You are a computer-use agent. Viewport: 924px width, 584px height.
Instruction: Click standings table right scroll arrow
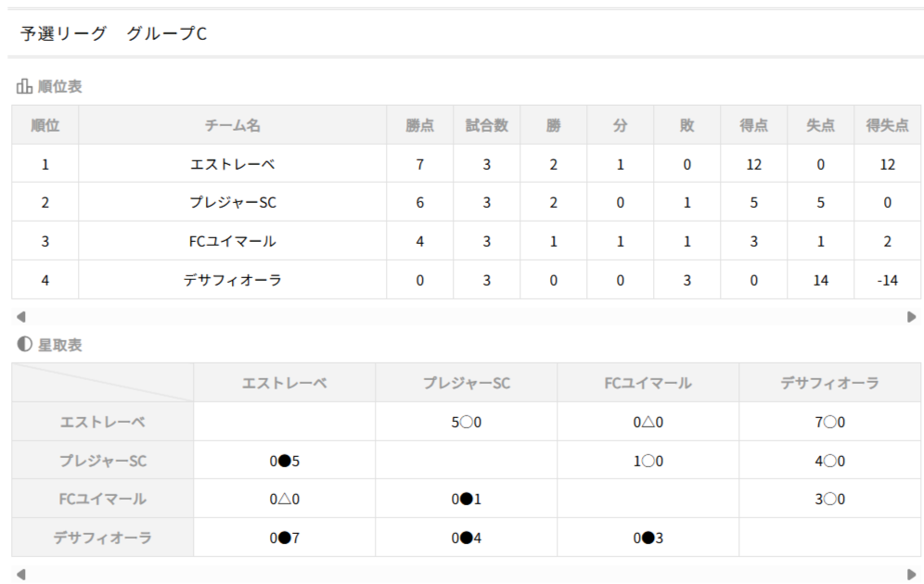(911, 316)
